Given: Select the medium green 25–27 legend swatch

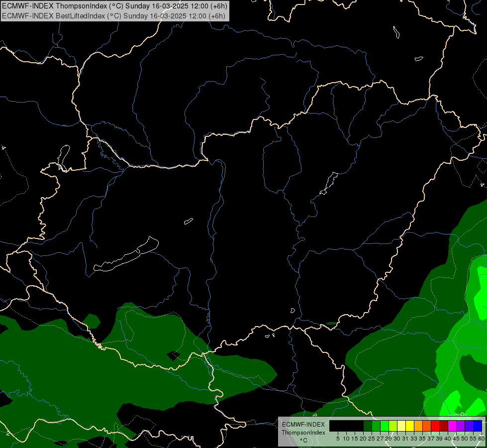Looking at the screenshot, I should tap(376, 426).
